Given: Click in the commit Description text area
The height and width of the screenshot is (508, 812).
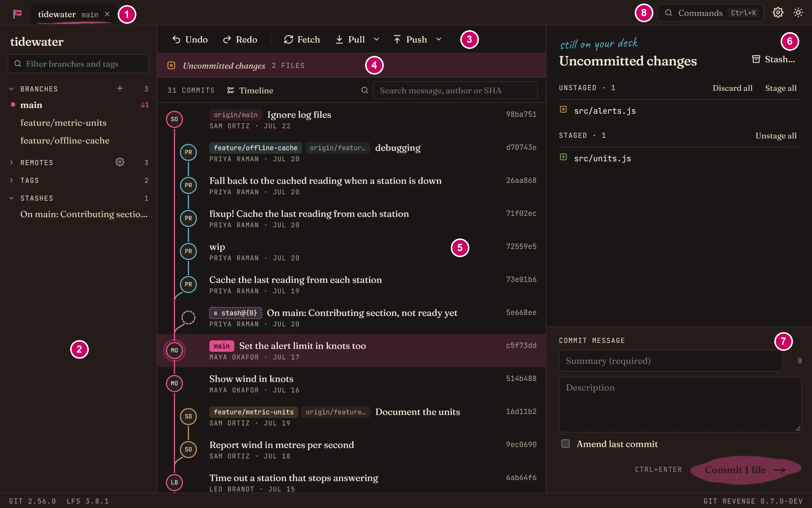Looking at the screenshot, I should coord(680,404).
